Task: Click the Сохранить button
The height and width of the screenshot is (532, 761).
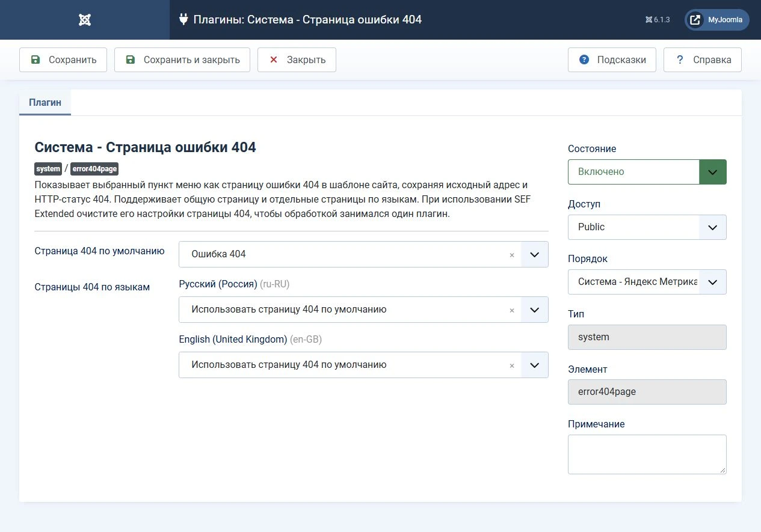Action: [x=63, y=60]
